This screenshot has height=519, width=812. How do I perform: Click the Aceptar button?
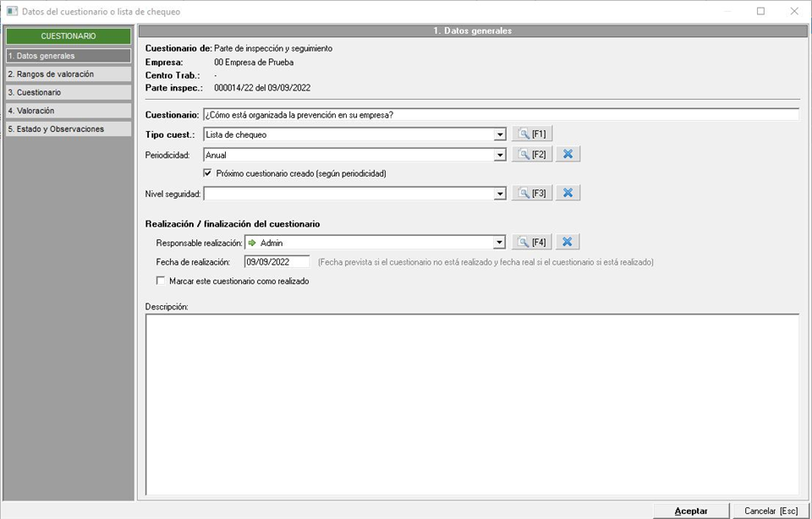click(x=691, y=511)
